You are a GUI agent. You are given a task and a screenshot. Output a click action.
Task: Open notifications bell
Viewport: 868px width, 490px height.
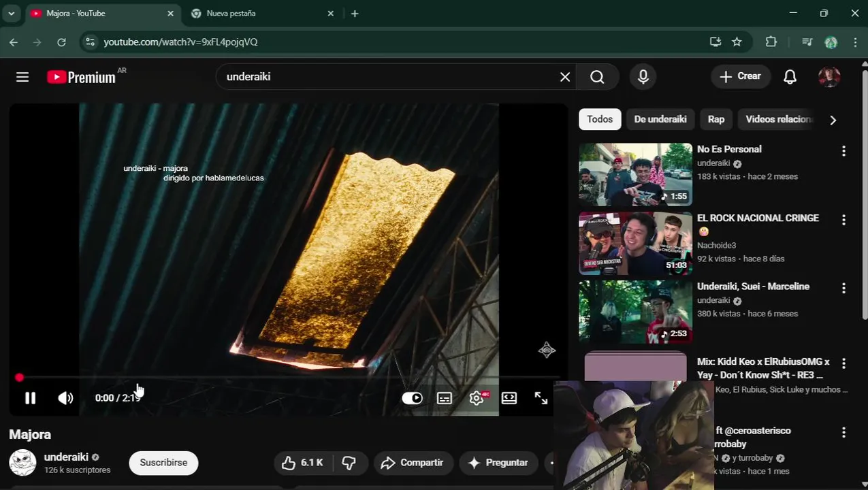tap(790, 77)
